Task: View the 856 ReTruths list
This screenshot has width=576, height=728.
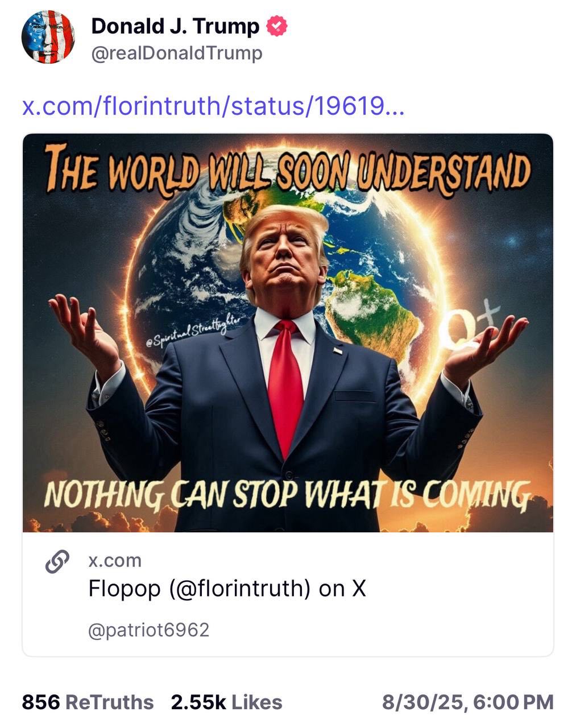Action: (x=88, y=702)
